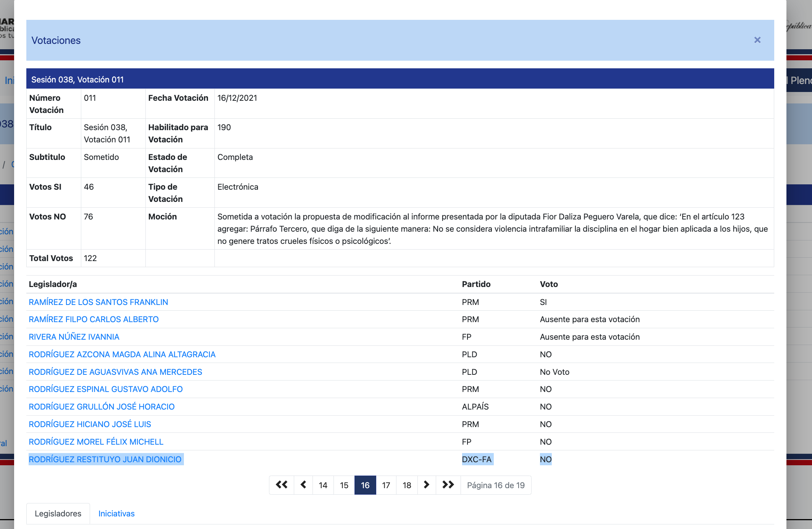This screenshot has height=529, width=812.
Task: Go to first page with double-left arrows
Action: point(282,485)
